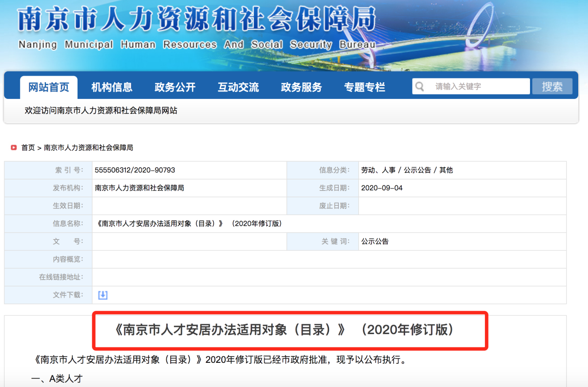Viewport: 588px width, 387px height.
Task: Open the 互动交流 menu
Action: (x=238, y=86)
